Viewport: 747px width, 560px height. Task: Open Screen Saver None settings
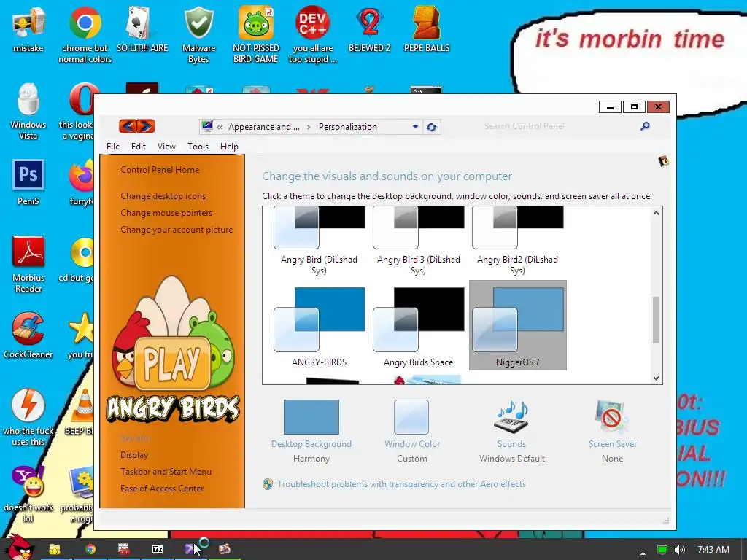tap(612, 432)
